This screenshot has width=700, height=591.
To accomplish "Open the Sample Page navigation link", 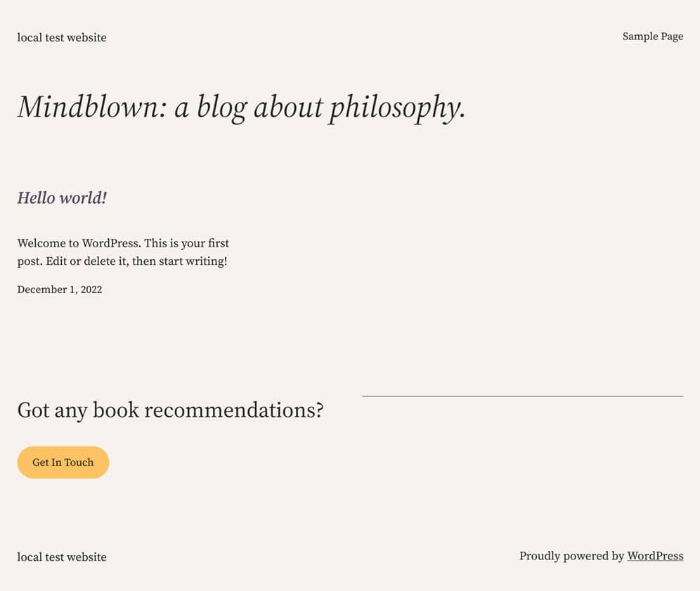I will tap(652, 37).
